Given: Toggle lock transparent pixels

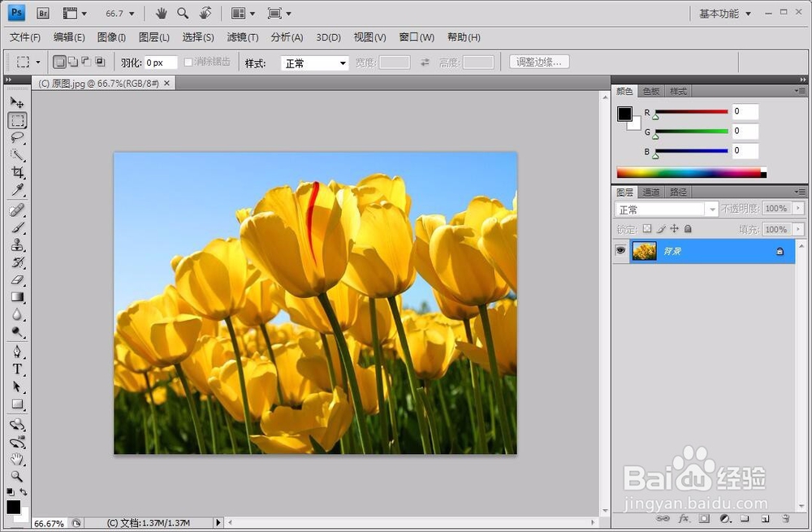Looking at the screenshot, I should (647, 228).
